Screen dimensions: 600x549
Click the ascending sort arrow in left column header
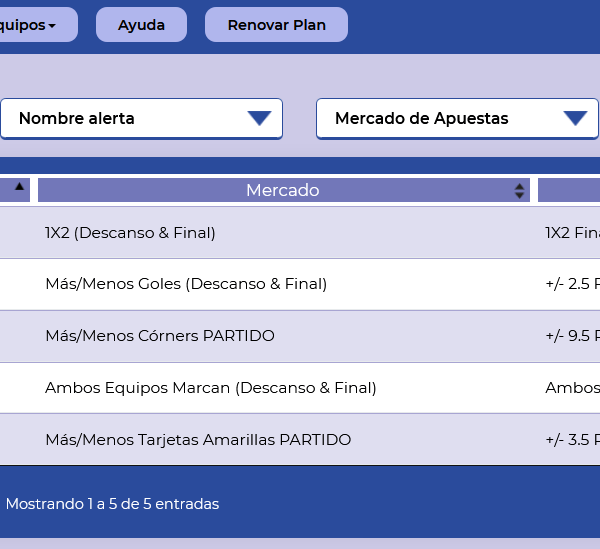click(19, 187)
